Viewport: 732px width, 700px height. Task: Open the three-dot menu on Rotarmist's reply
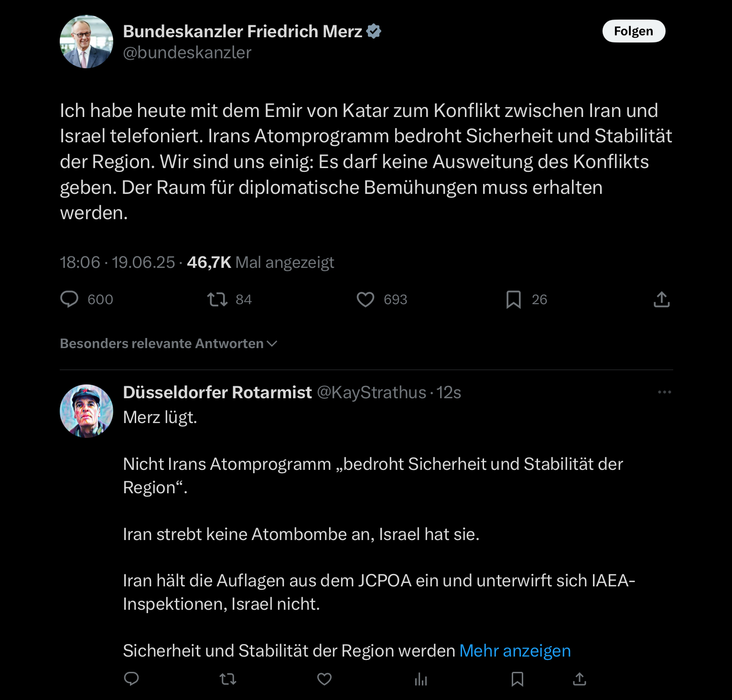pos(665,392)
